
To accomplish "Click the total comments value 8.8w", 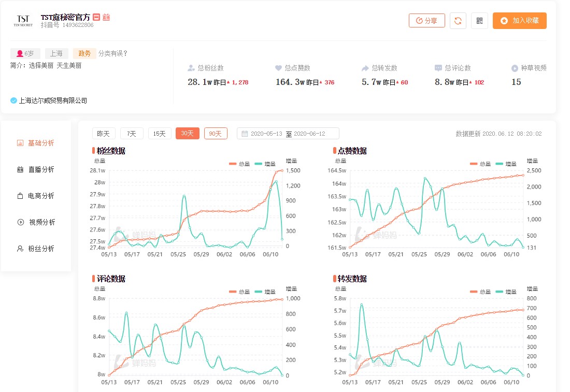I will [445, 82].
